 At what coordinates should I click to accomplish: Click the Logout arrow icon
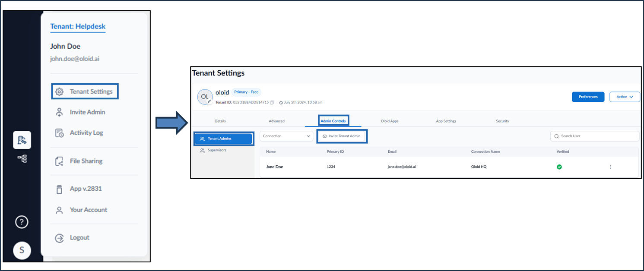coord(60,238)
